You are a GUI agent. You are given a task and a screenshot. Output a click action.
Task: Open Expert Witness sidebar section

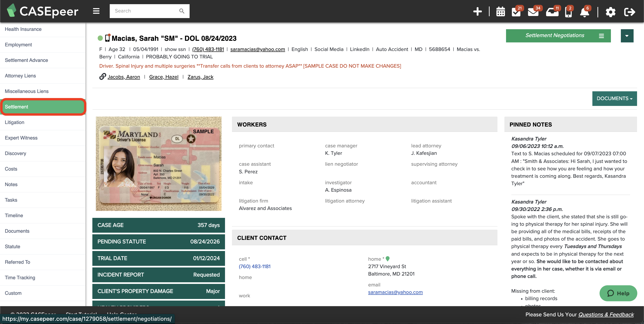click(x=43, y=138)
